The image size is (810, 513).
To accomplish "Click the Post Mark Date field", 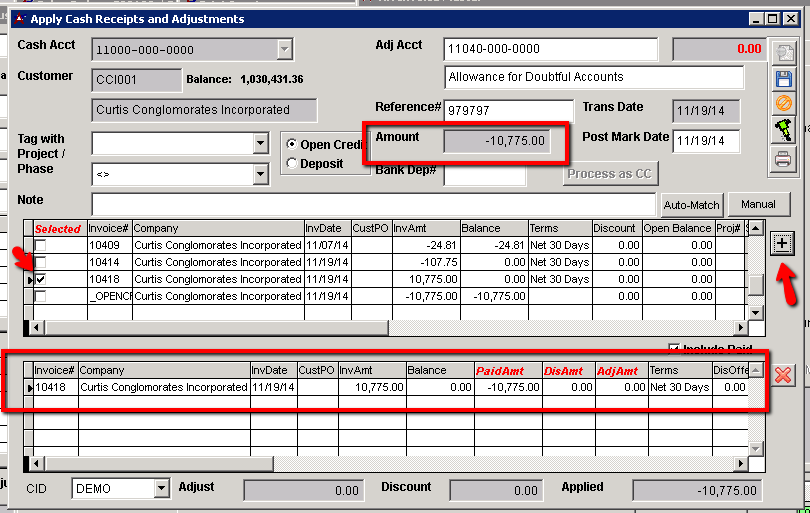I will [705, 141].
